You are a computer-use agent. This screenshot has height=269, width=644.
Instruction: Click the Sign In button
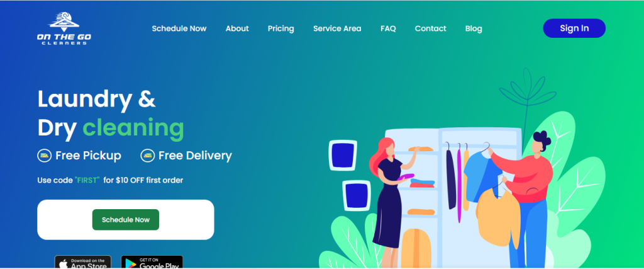coord(574,28)
